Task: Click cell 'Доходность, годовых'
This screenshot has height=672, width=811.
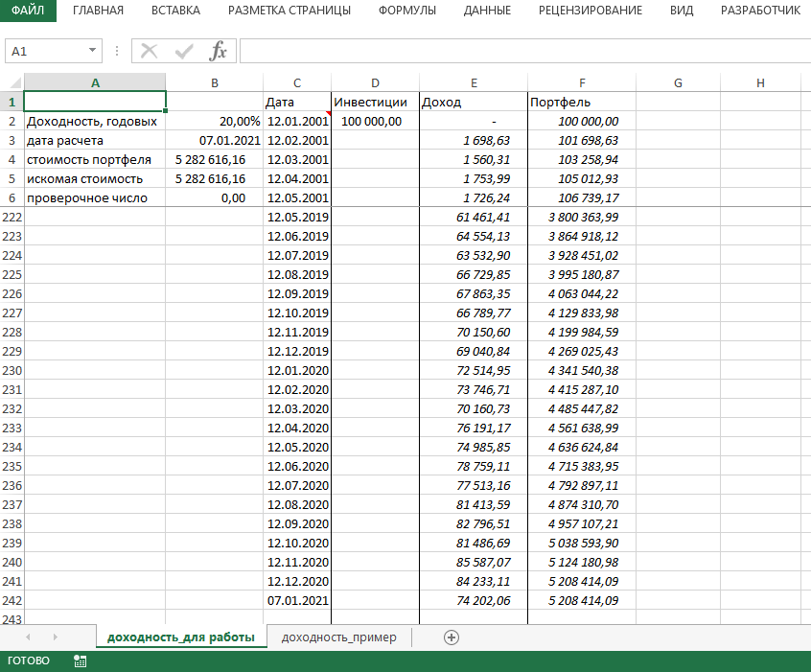Action: [x=95, y=121]
